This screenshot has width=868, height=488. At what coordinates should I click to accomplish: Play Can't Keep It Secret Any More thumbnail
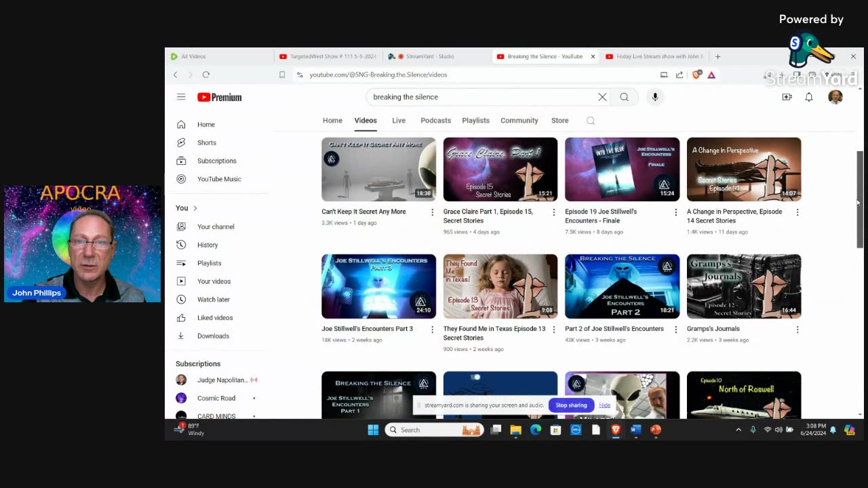click(378, 169)
